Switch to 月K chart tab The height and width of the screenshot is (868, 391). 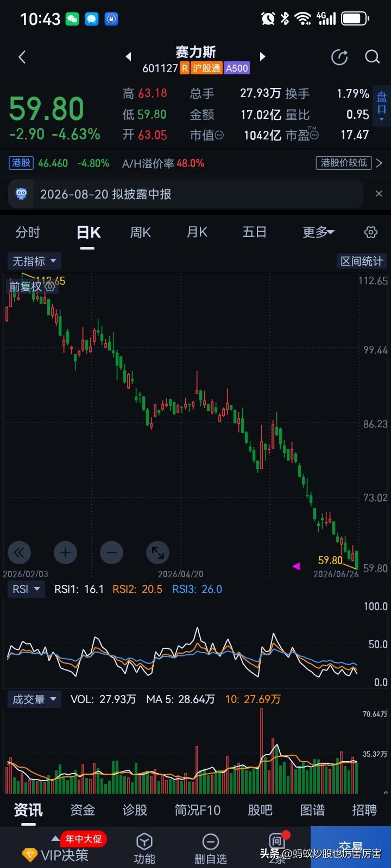(197, 232)
